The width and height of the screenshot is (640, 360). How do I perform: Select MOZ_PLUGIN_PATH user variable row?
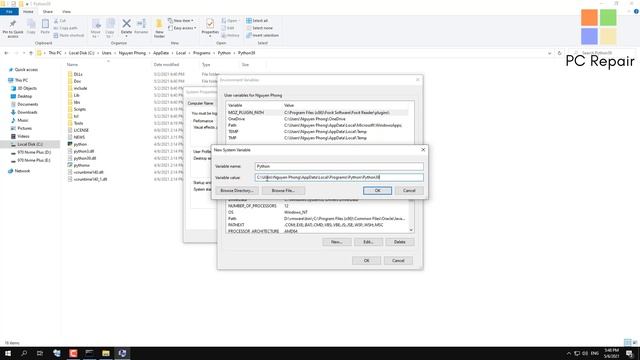coord(317,112)
